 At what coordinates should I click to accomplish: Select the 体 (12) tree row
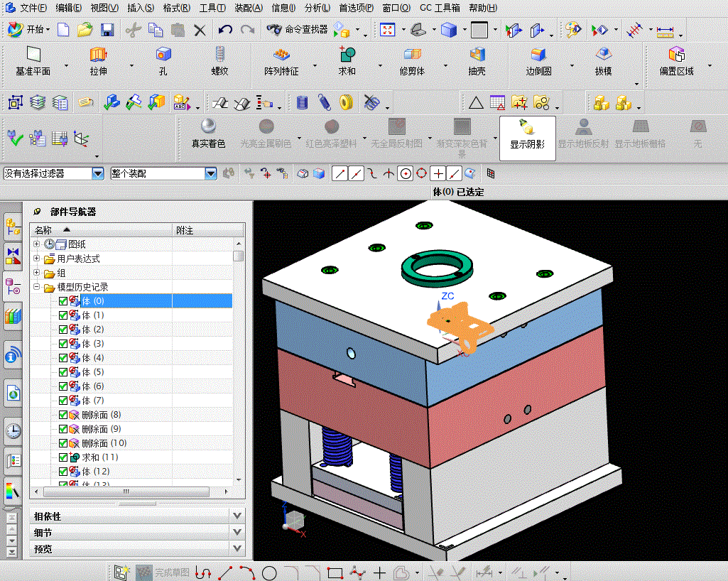tap(131, 472)
